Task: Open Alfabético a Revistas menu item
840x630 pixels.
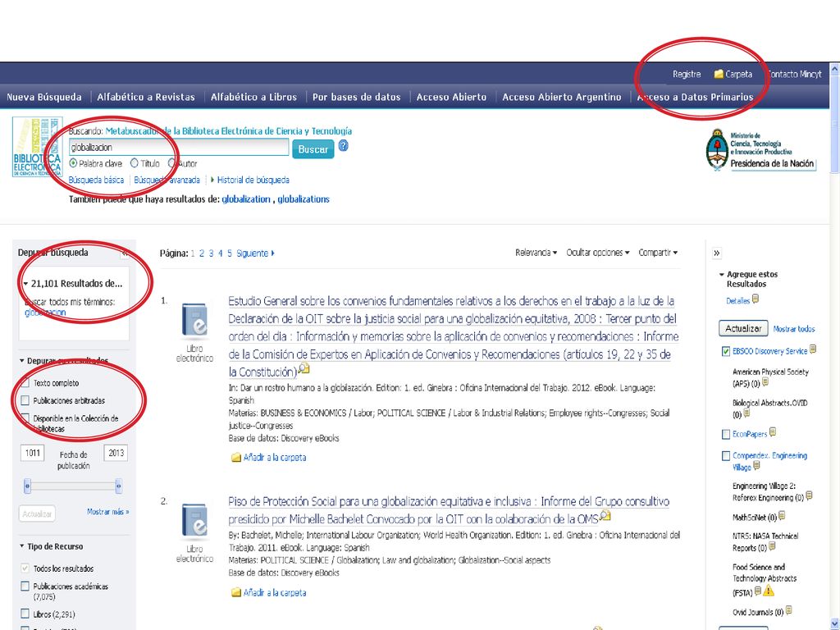Action: (146, 97)
